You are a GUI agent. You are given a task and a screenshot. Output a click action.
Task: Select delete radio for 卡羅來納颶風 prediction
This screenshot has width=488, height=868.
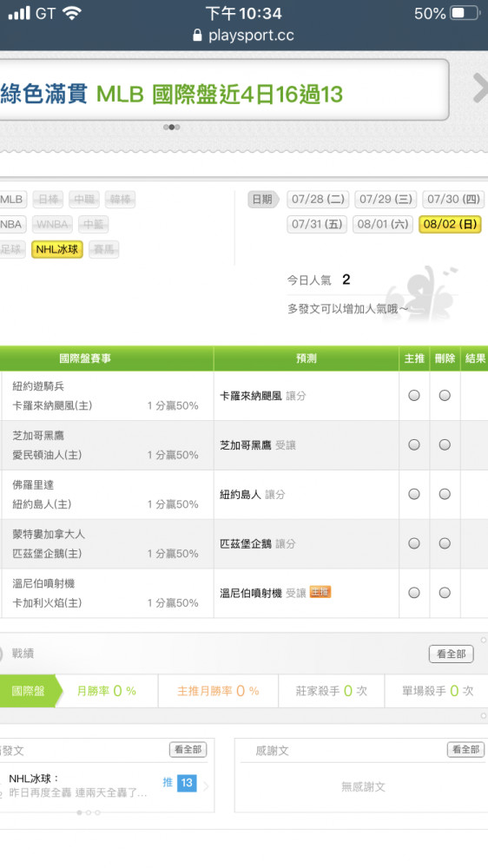click(445, 395)
